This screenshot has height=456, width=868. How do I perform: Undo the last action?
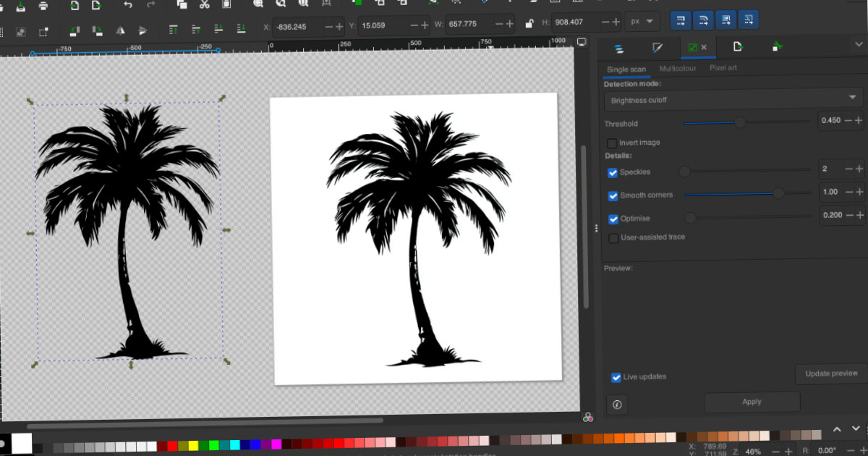coord(128,5)
